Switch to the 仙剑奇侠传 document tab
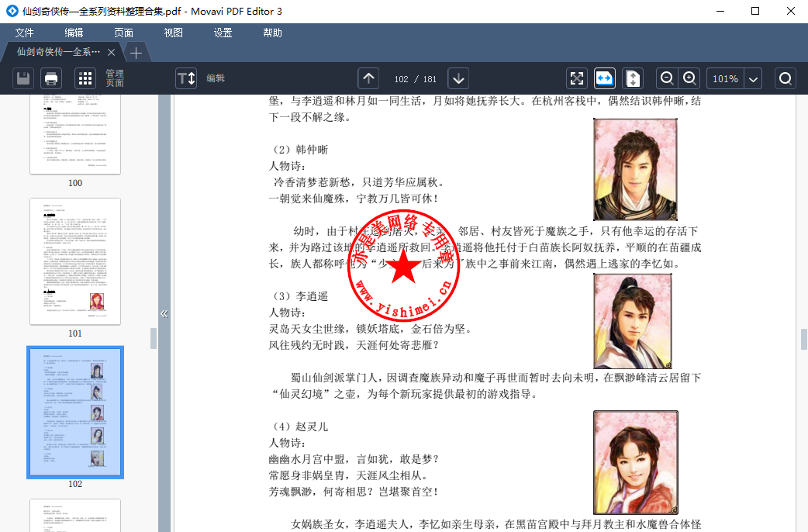The image size is (808, 532). 58,51
